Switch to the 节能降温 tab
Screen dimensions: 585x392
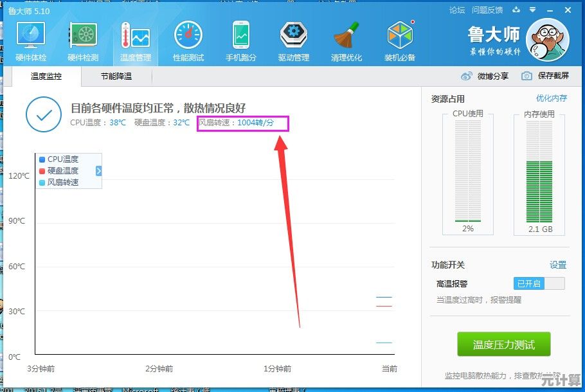tap(116, 76)
